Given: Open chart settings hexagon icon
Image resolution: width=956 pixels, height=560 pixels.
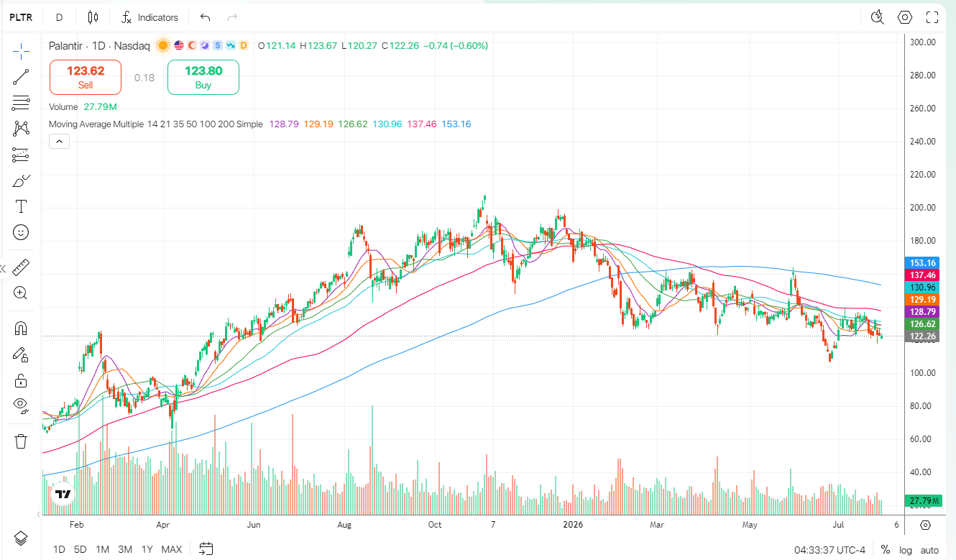Looking at the screenshot, I should [905, 17].
